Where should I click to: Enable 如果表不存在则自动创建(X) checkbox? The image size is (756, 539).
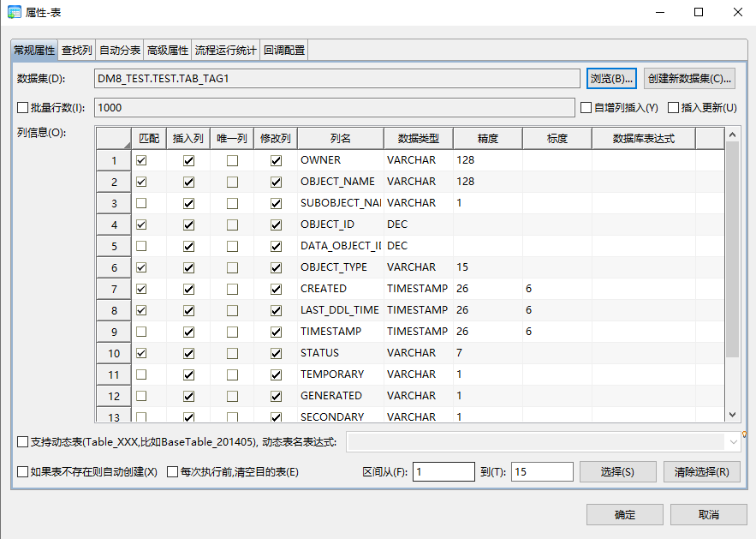click(x=22, y=472)
